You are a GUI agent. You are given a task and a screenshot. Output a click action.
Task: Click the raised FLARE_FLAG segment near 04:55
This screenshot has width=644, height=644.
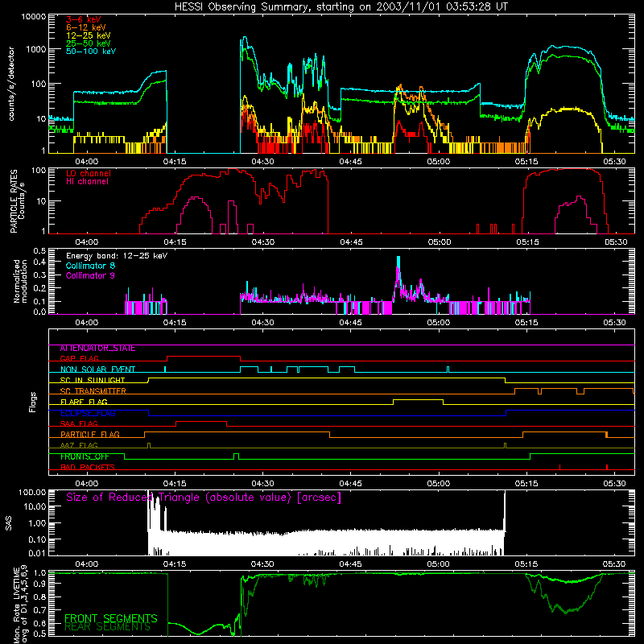(418, 399)
